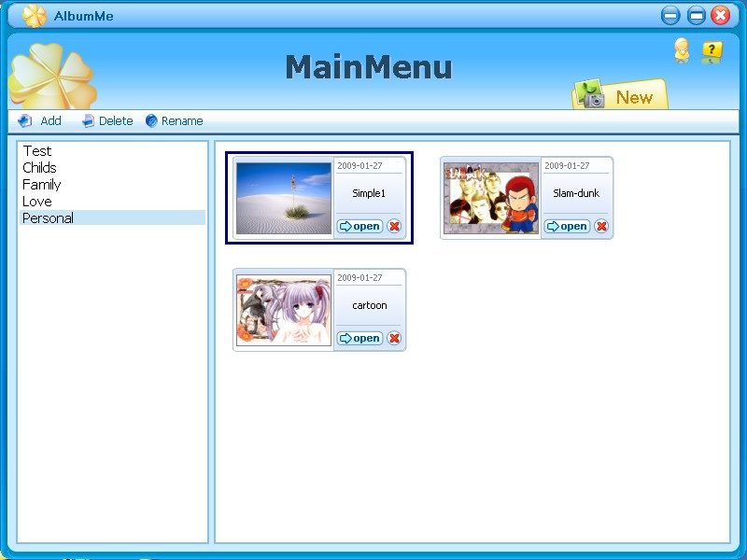Delete the Slam-dunk album with red X

pyautogui.click(x=601, y=226)
